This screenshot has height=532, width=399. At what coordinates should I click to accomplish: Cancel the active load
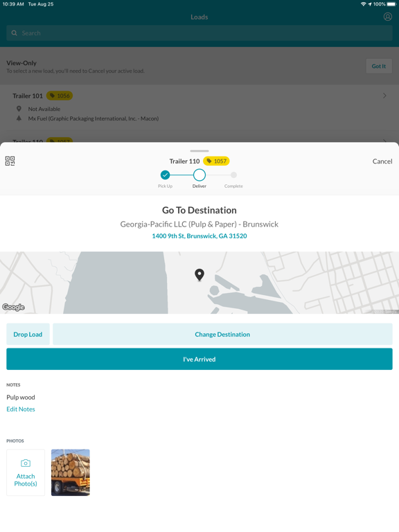[382, 161]
